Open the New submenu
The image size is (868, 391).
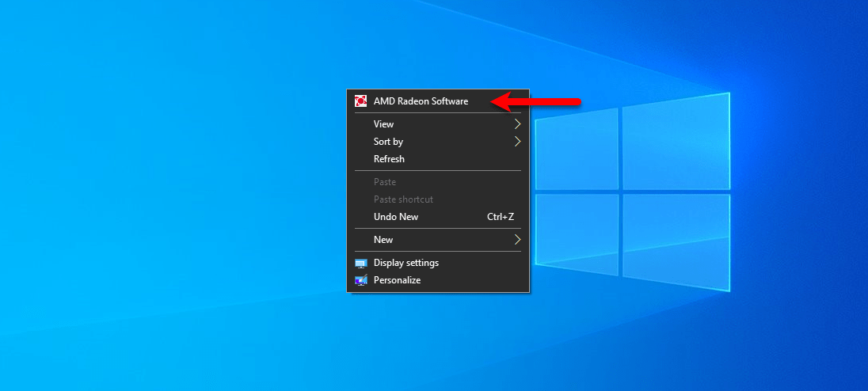coord(438,240)
